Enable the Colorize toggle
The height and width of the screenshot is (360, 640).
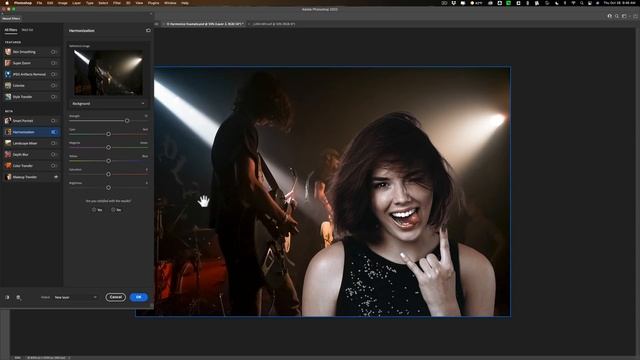click(53, 85)
